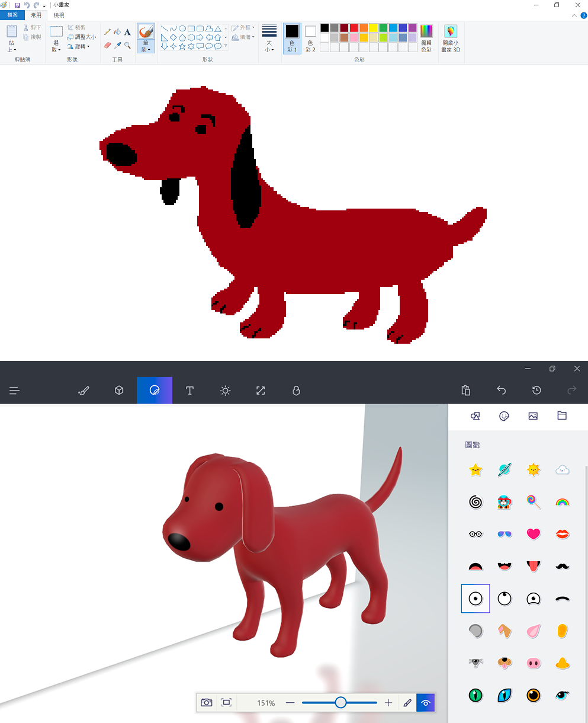
Task: Open the Fill (填滿) dropdown in Paint
Action: 243,37
